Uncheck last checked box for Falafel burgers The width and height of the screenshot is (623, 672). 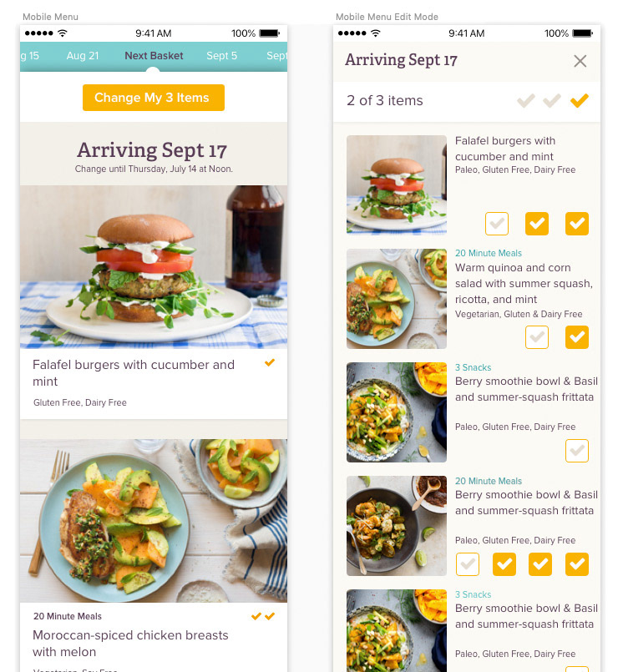click(577, 223)
